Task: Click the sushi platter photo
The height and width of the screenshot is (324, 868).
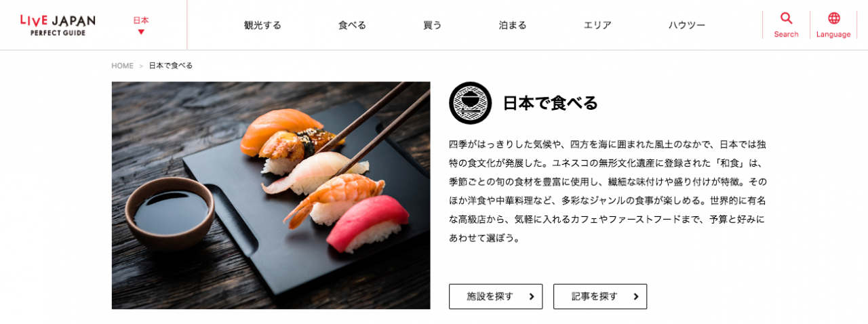Action: click(271, 195)
